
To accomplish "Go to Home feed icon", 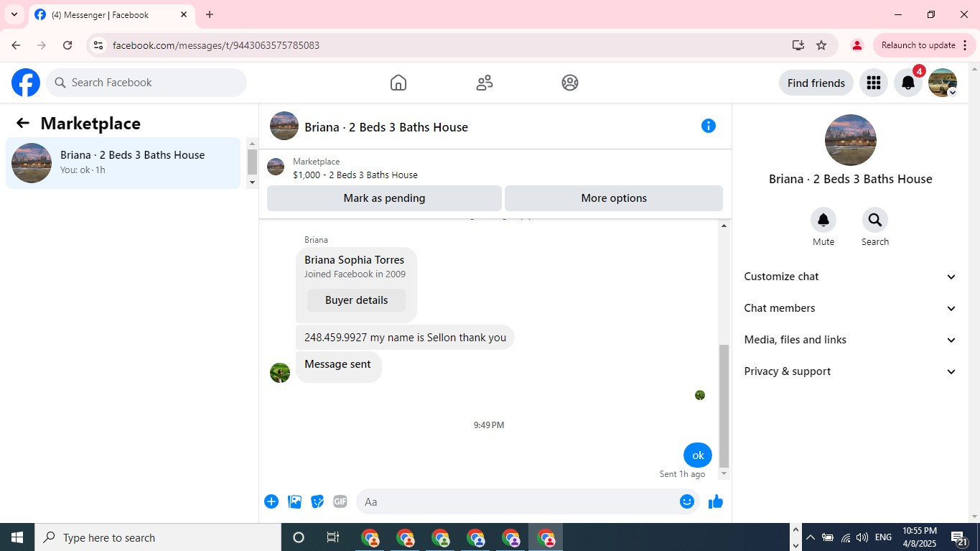I will point(398,83).
